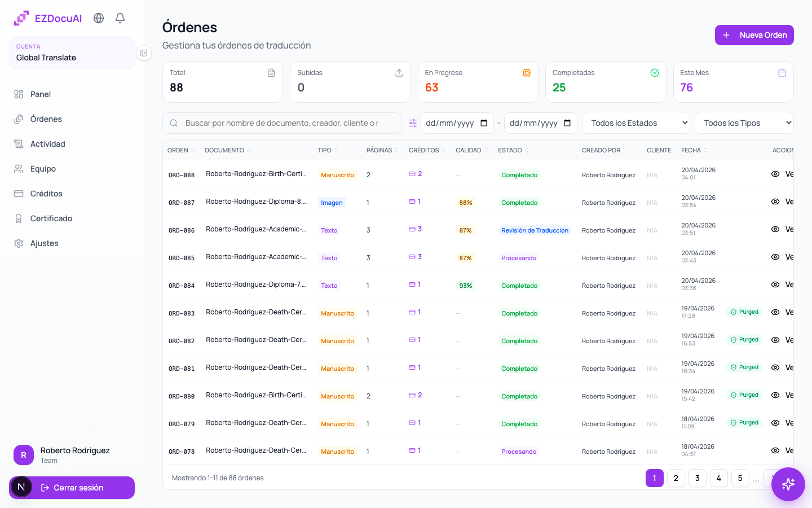Screen dimensions: 812x508
Task: Expand the Todos los Estados dropdown
Action: click(x=636, y=123)
